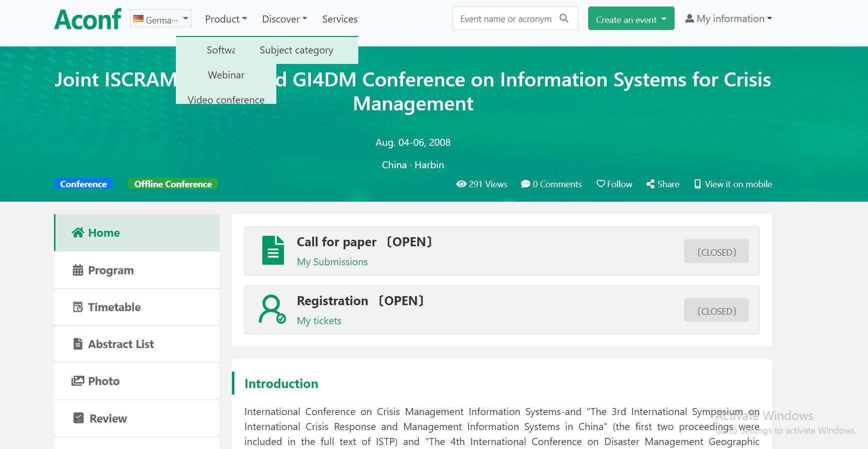Click the My tickets link
868x449 pixels.
(x=319, y=321)
